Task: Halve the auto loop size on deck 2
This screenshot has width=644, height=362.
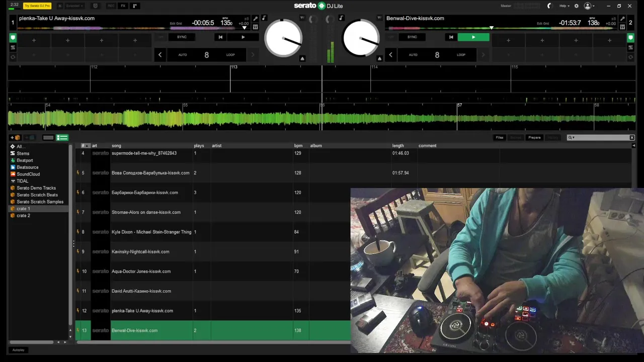Action: (x=390, y=55)
